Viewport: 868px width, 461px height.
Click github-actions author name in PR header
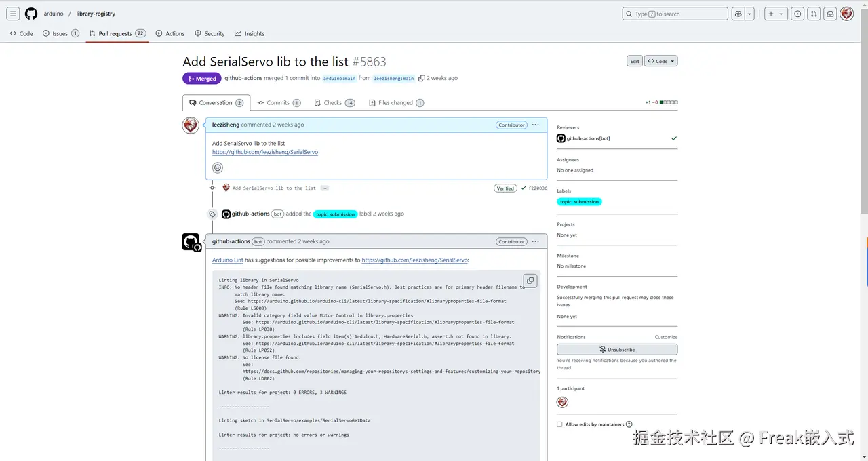coord(243,78)
